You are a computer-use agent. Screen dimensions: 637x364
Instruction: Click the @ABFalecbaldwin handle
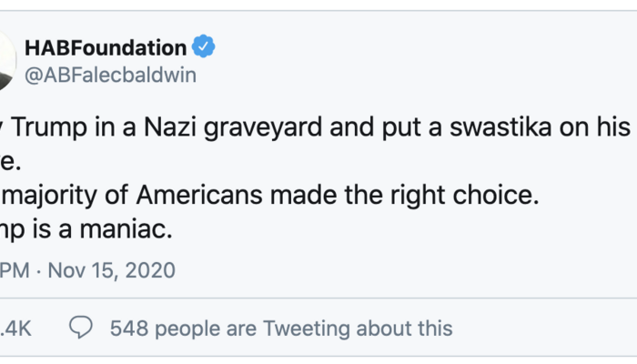point(118,74)
